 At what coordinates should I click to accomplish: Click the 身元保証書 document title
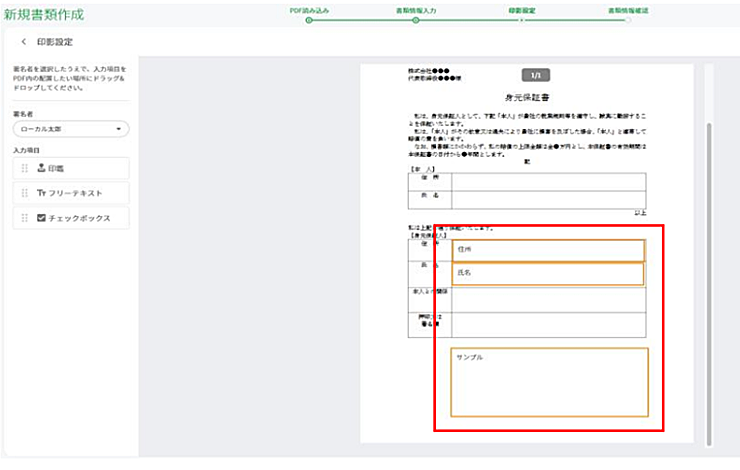[527, 98]
